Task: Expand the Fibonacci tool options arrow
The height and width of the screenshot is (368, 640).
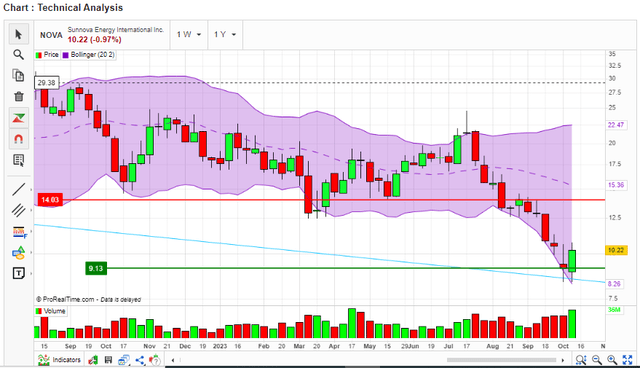Action: pyautogui.click(x=31, y=232)
